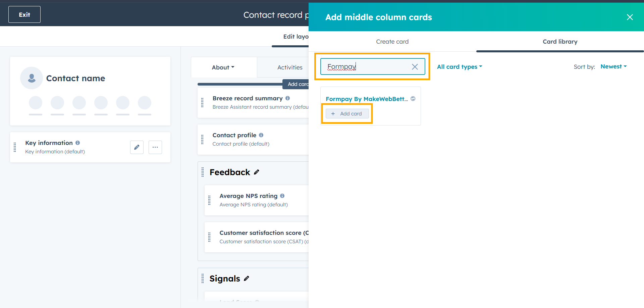
Task: Open the Sort by Newest dropdown
Action: pyautogui.click(x=613, y=66)
